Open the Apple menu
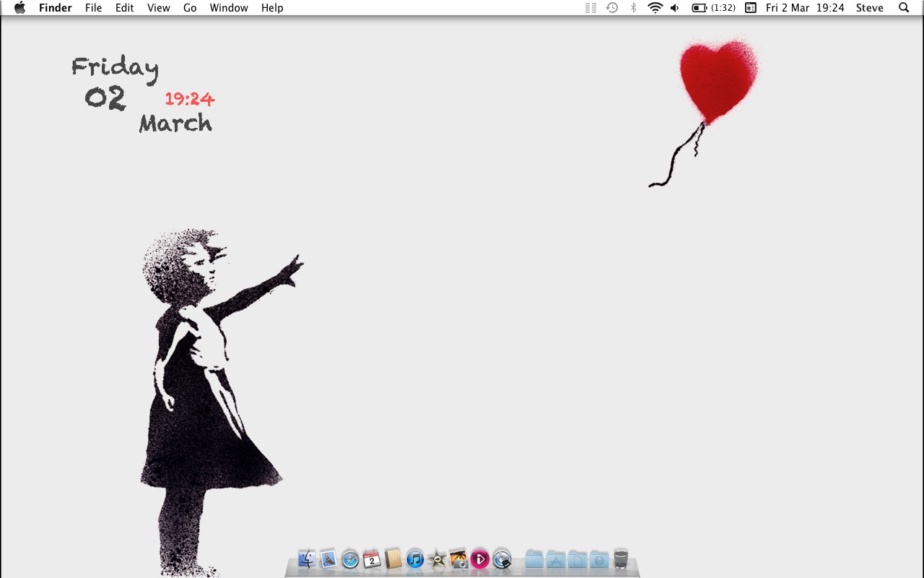The height and width of the screenshot is (578, 924). 19,8
